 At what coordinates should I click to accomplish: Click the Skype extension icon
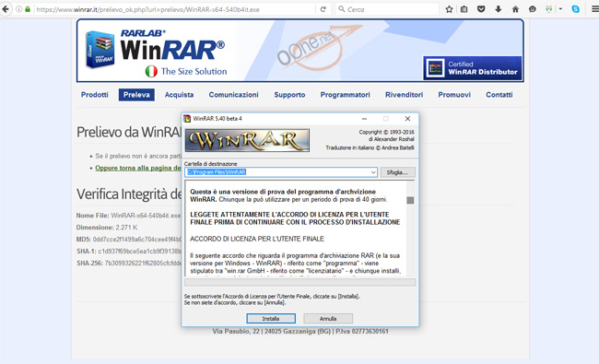pos(575,9)
